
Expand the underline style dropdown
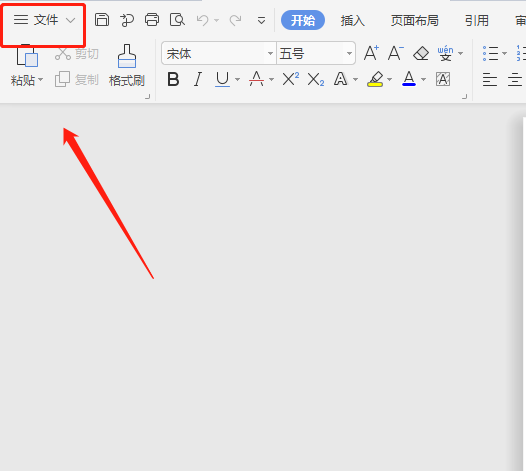click(x=238, y=80)
